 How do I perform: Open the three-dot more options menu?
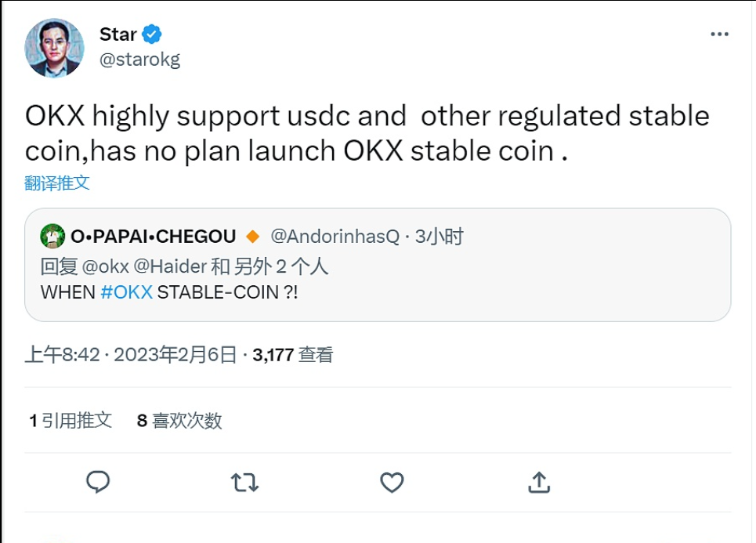tap(719, 35)
